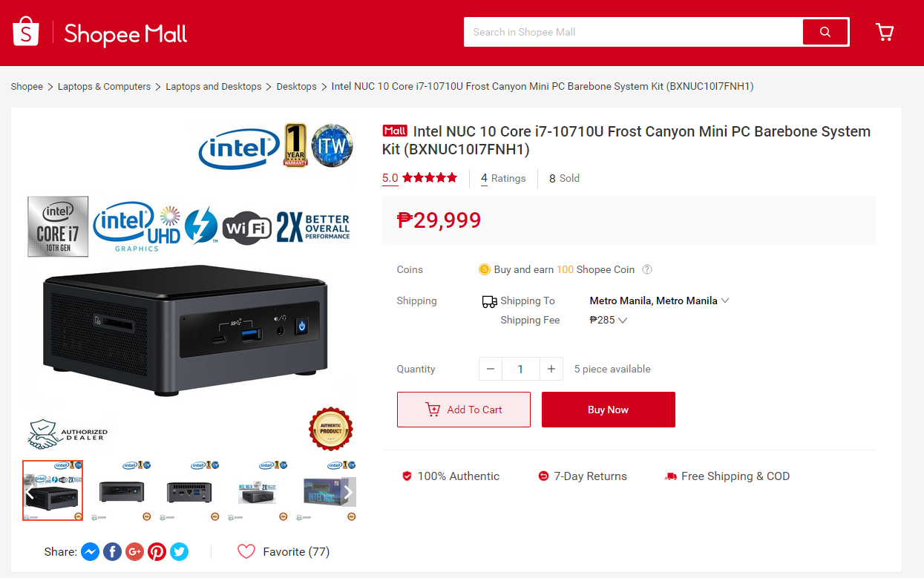Viewport: 924px width, 578px height.
Task: Click the Add To Cart button
Action: tap(464, 410)
